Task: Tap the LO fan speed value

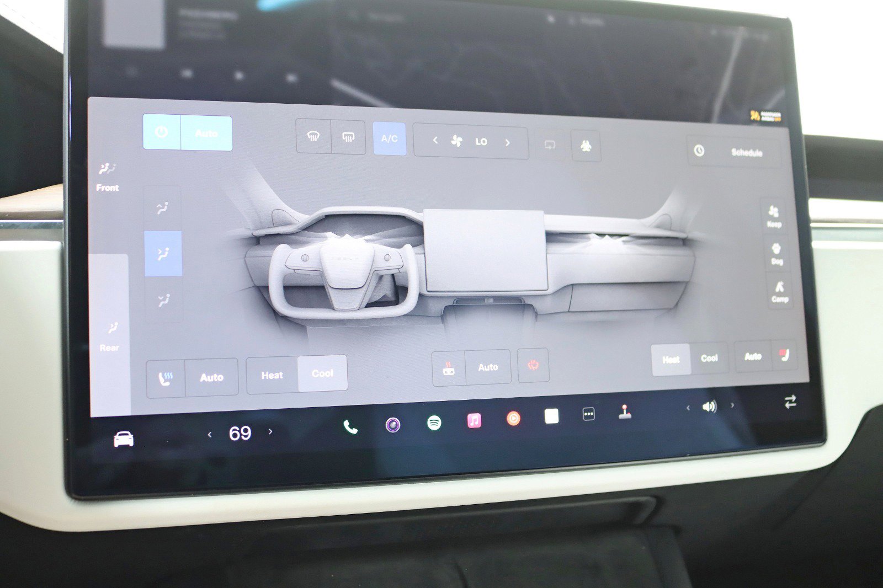Action: pos(481,142)
